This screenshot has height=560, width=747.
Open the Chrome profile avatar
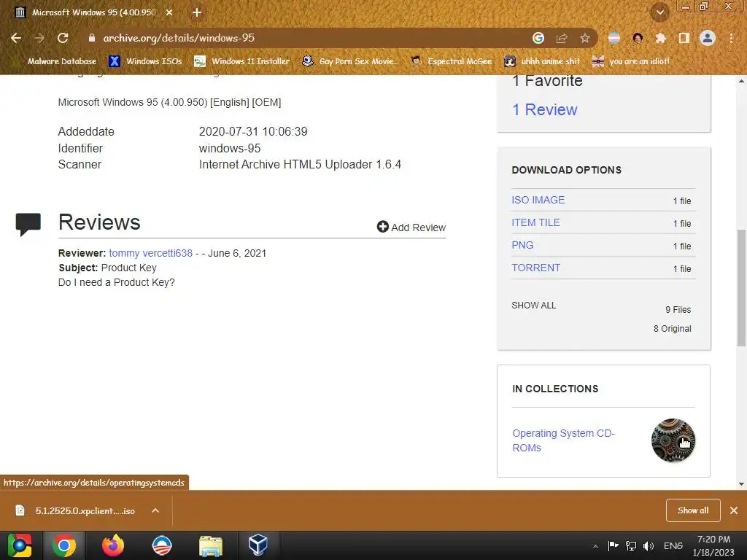[x=708, y=38]
